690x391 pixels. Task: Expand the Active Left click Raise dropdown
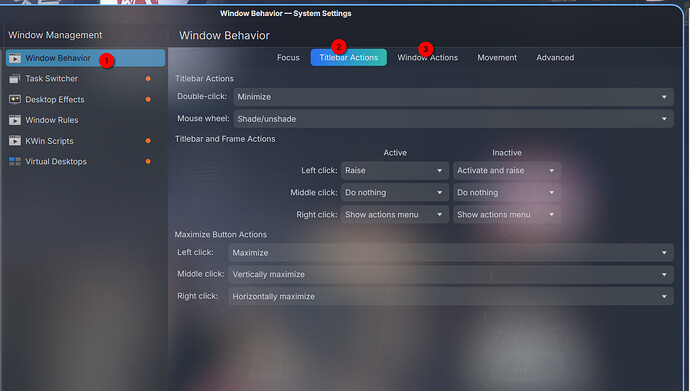395,171
